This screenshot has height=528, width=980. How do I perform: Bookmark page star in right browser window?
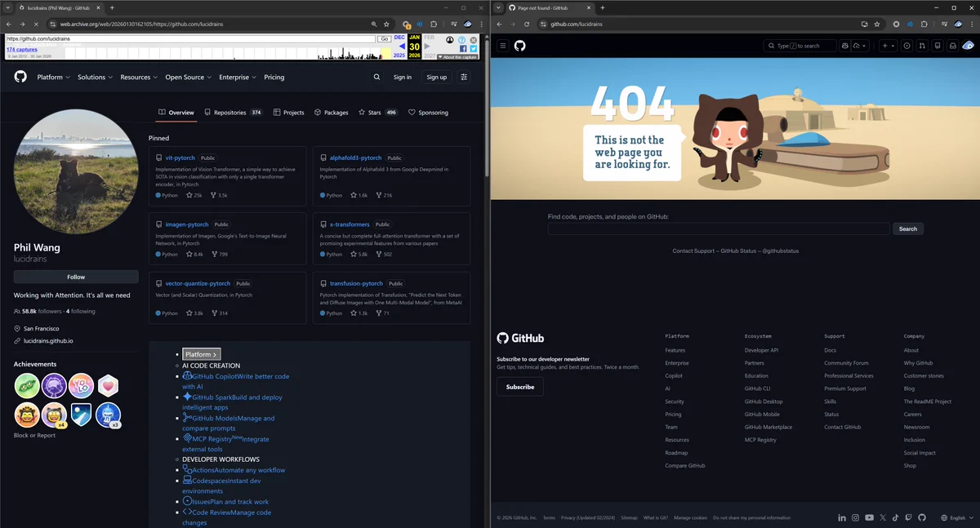click(x=876, y=24)
